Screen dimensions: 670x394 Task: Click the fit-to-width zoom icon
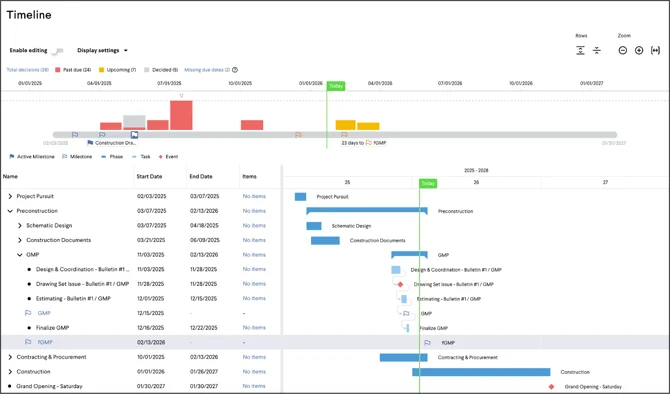(655, 50)
